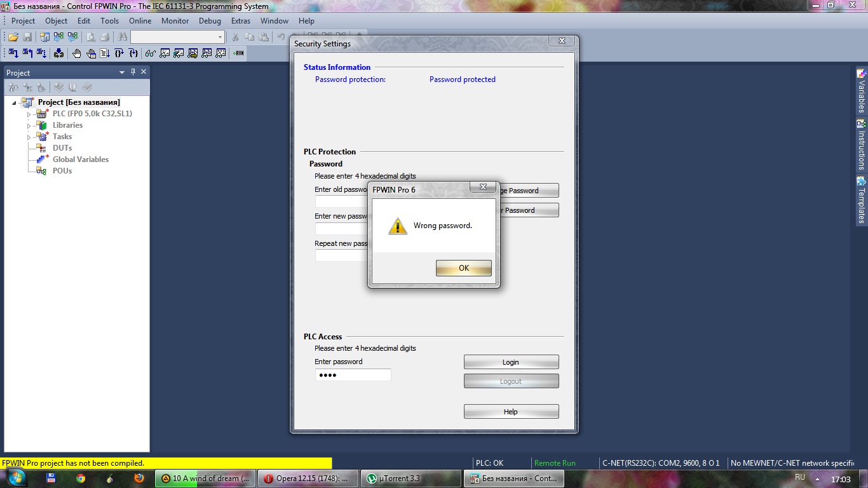Switch to the '10 A wind of dream' taskbar window
The height and width of the screenshot is (488, 868).
204,478
